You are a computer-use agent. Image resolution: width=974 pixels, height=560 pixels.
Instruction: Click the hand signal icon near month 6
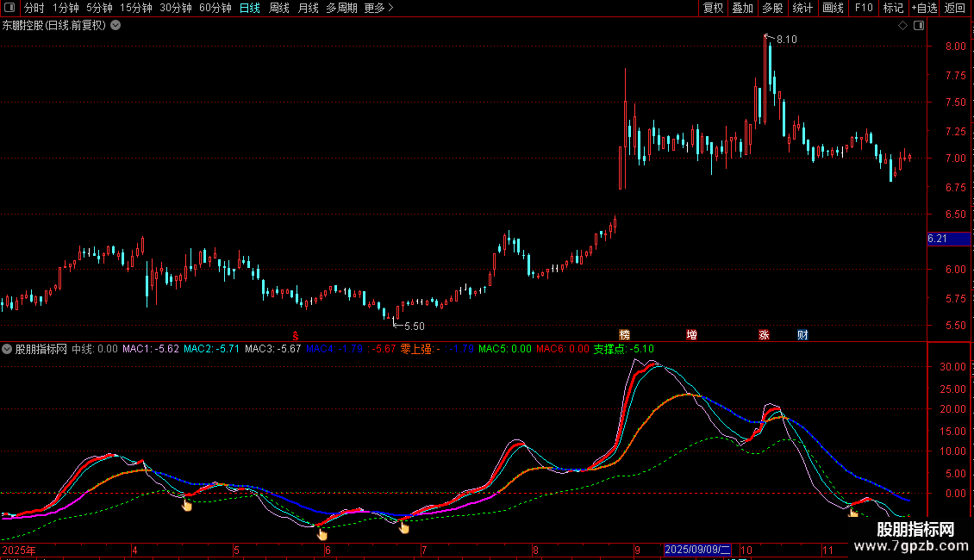coord(322,533)
